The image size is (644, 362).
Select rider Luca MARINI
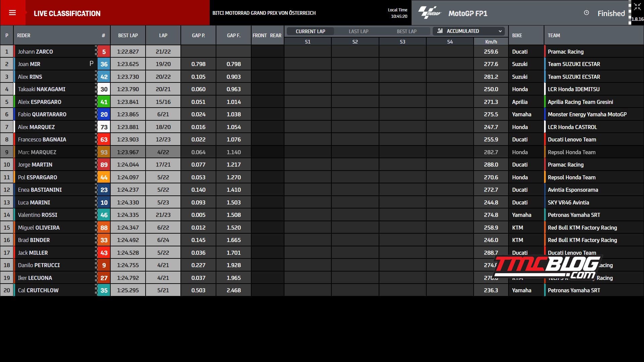34,202
